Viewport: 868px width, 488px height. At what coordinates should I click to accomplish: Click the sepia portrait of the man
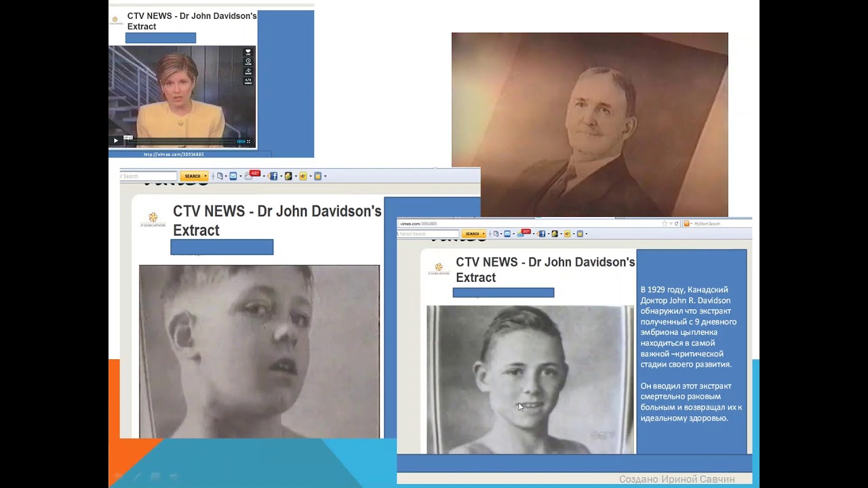coord(590,125)
